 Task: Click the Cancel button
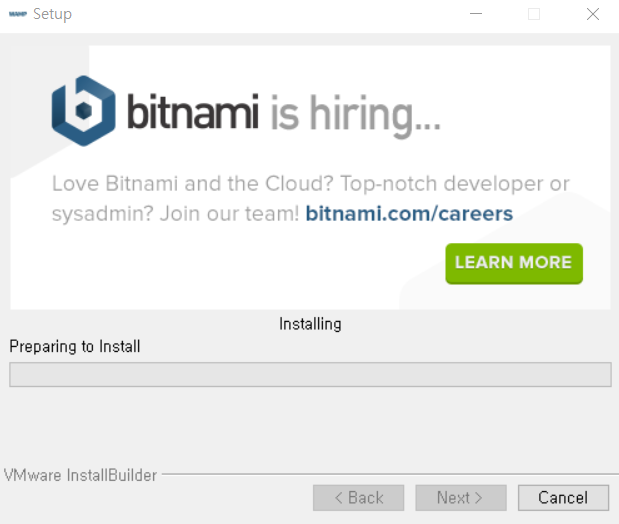(563, 498)
